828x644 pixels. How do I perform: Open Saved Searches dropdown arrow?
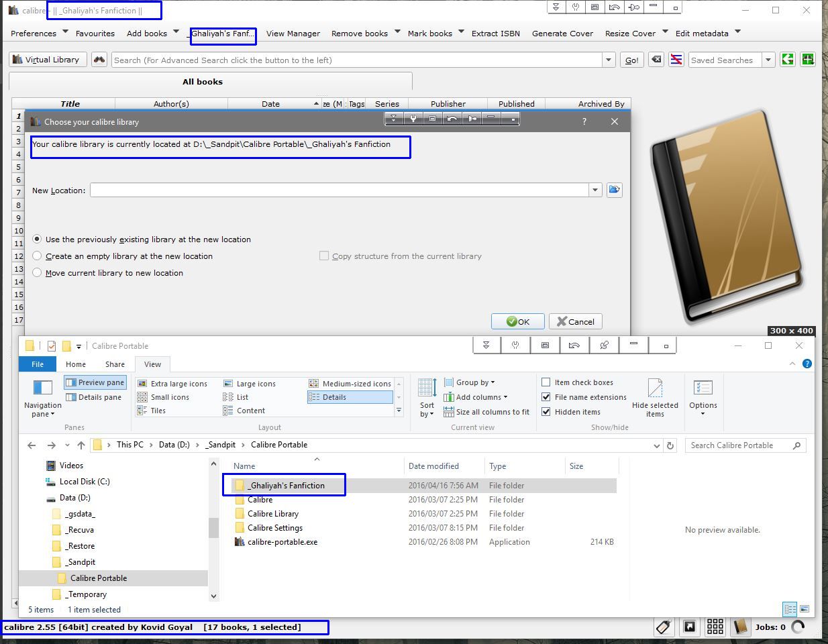pyautogui.click(x=768, y=60)
